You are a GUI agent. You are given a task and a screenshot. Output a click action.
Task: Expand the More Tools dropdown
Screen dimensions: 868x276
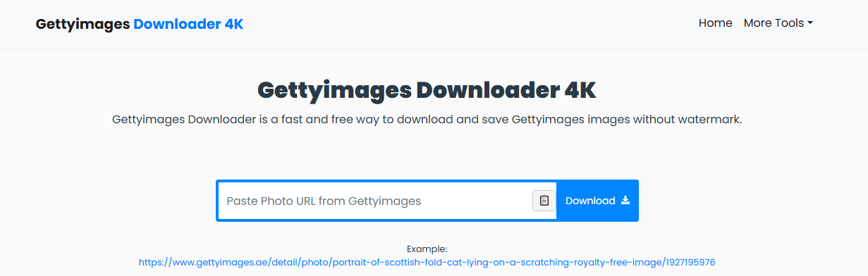778,23
